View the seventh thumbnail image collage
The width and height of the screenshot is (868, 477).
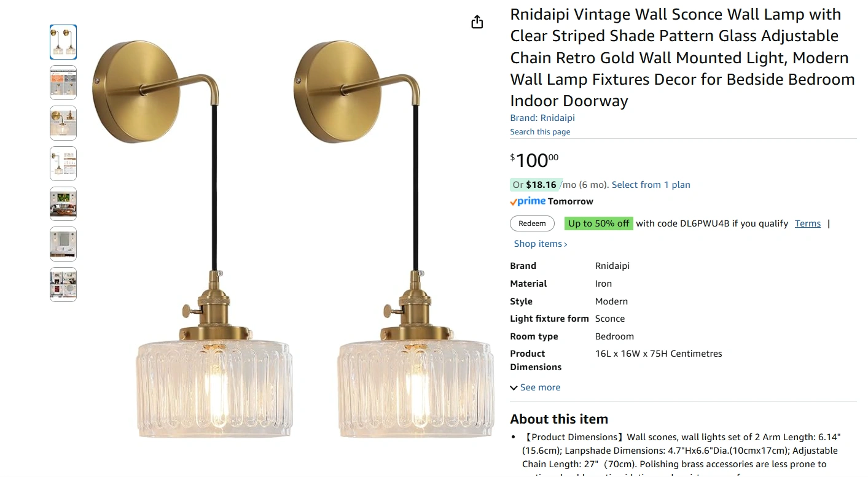pos(63,284)
